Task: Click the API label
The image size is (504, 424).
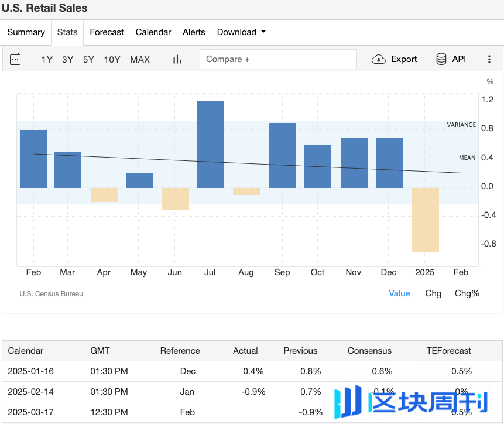Action: [459, 59]
